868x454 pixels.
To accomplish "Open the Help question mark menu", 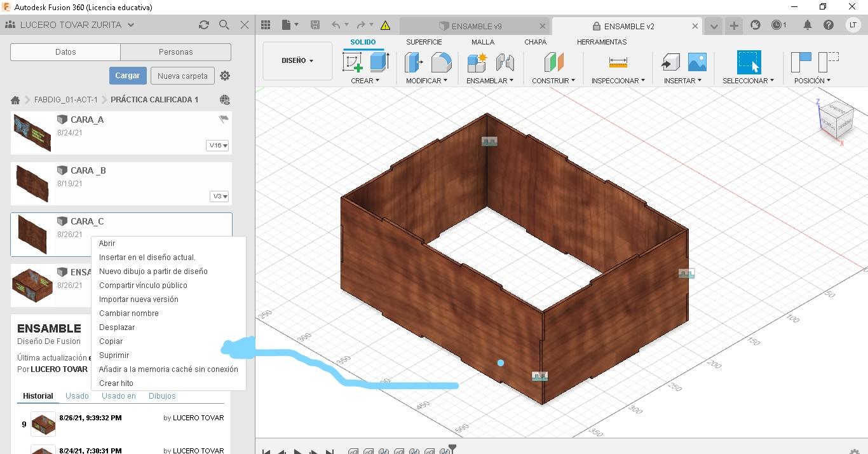I will (x=829, y=25).
